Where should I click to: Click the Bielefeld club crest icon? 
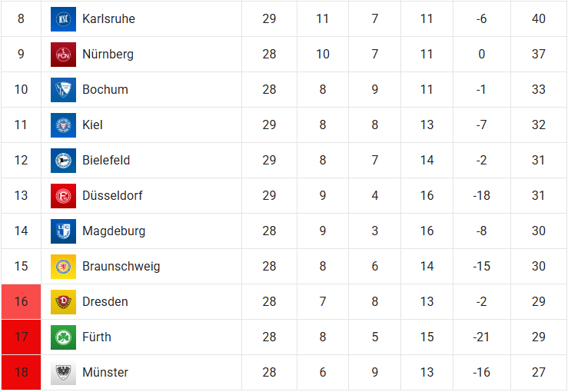pyautogui.click(x=63, y=161)
